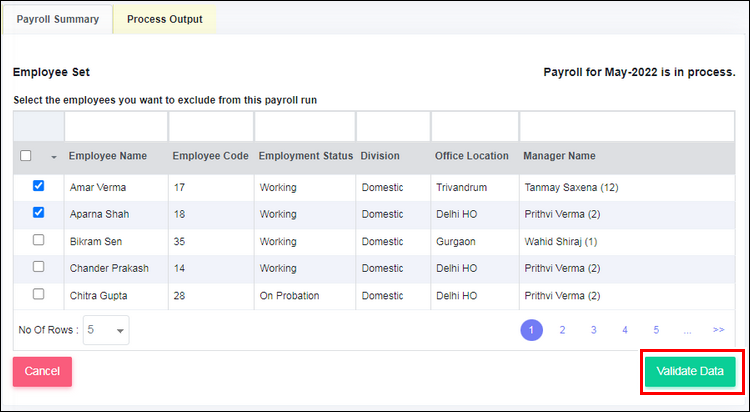Click Manager Name filter field
Viewport: 750px width, 412px height.
point(627,127)
